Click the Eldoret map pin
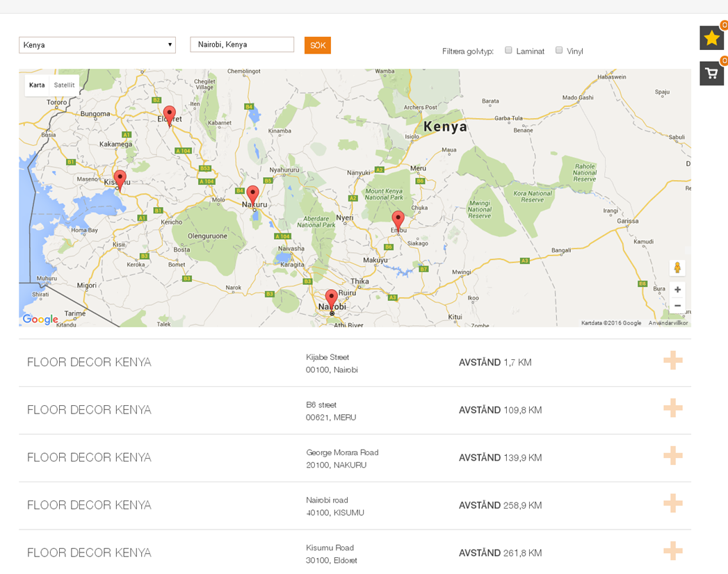 170,115
